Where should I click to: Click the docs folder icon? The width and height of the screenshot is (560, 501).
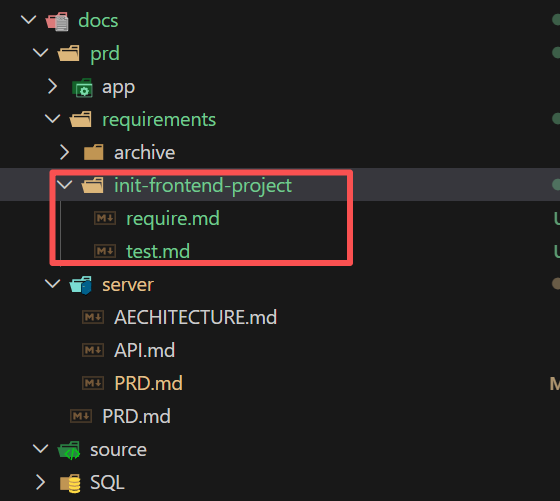(x=57, y=21)
